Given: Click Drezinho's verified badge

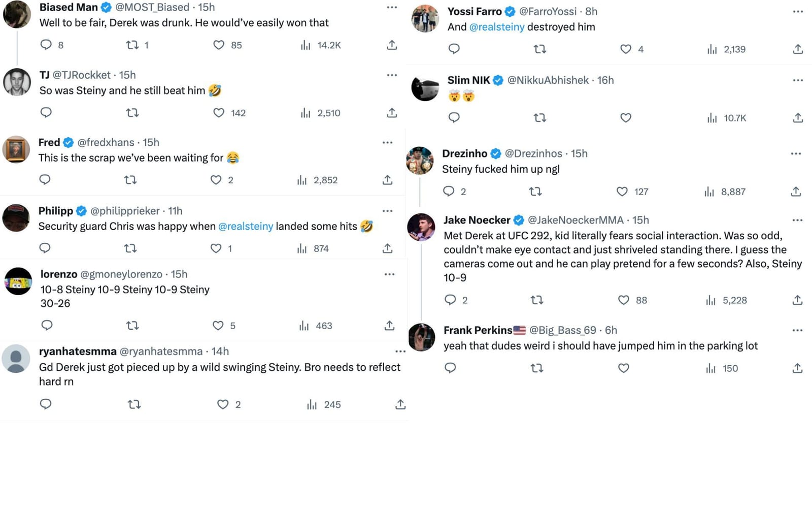Looking at the screenshot, I should [495, 153].
